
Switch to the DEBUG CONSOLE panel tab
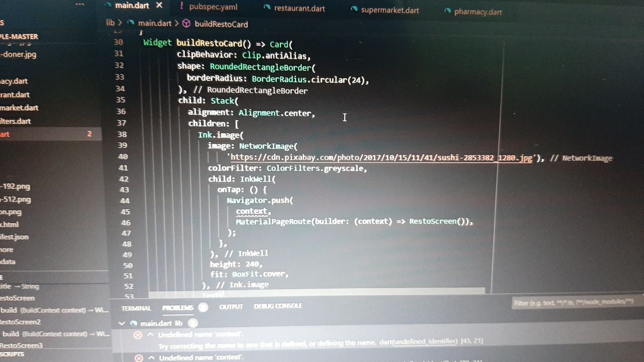point(278,306)
